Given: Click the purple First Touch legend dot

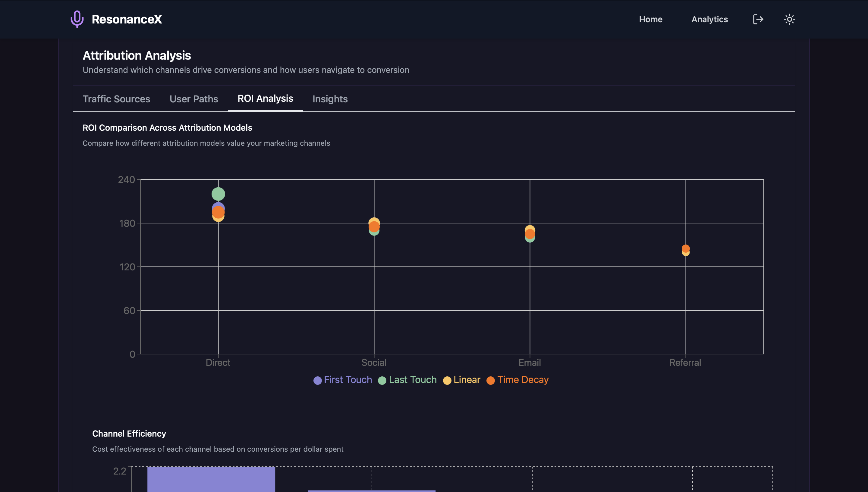Looking at the screenshot, I should (317, 381).
